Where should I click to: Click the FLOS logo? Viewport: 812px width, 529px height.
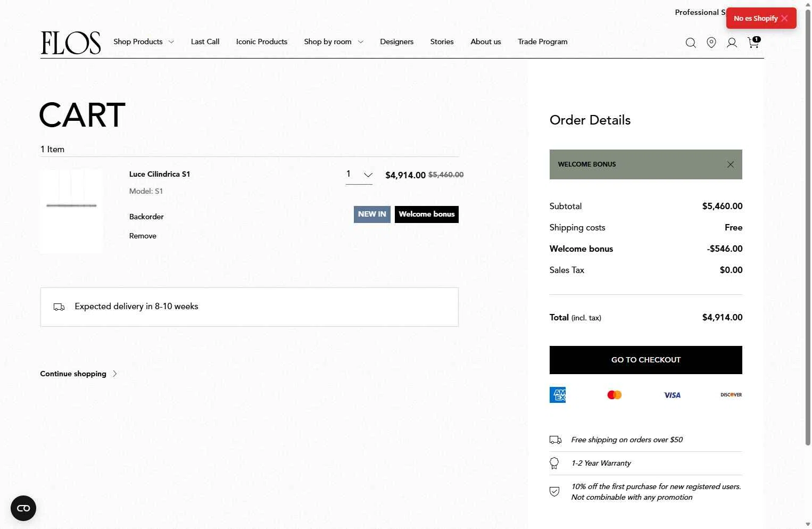(71, 43)
